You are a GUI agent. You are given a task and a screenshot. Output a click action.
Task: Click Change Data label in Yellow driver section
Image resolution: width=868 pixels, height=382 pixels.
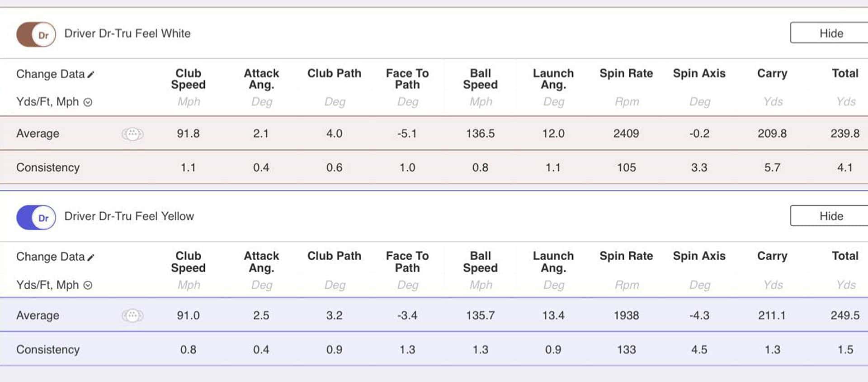click(x=50, y=257)
